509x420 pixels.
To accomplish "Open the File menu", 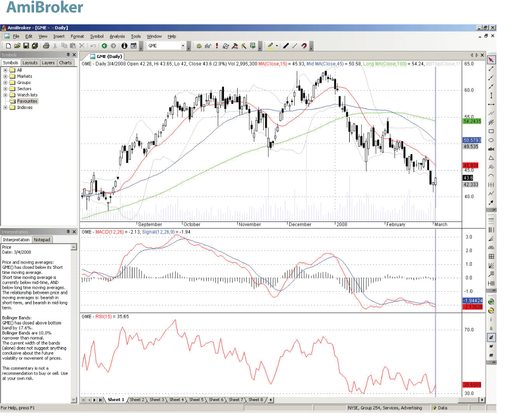I will [x=16, y=36].
